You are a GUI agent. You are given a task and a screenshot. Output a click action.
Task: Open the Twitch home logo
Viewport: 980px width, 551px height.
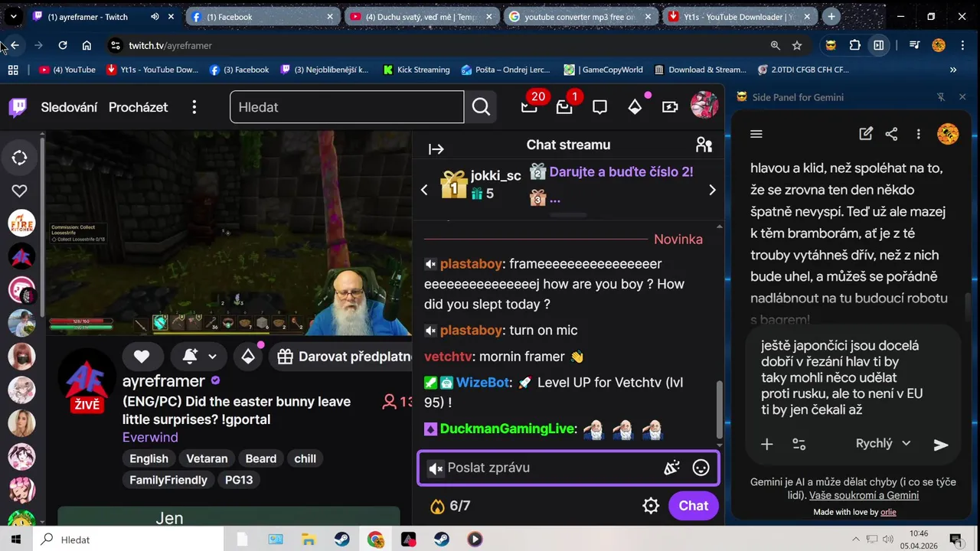(18, 107)
